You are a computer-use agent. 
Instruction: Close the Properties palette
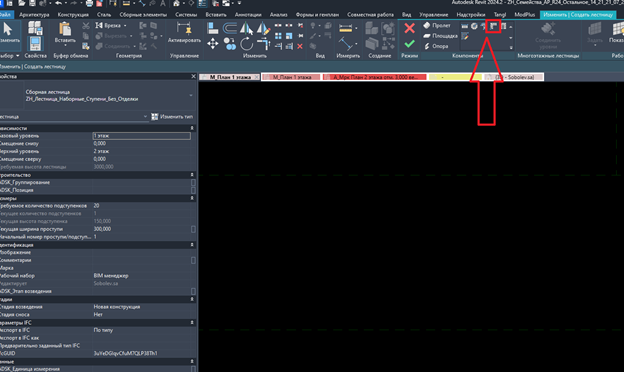[x=193, y=76]
